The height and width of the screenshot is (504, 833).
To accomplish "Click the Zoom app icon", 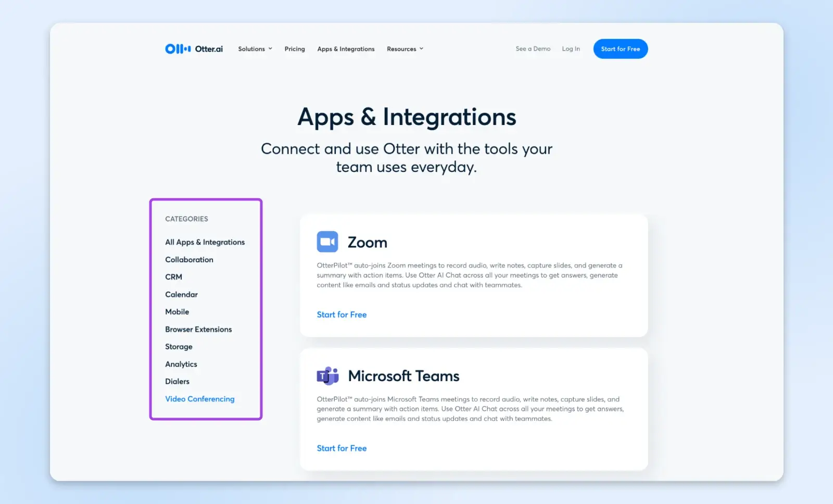I will point(327,242).
